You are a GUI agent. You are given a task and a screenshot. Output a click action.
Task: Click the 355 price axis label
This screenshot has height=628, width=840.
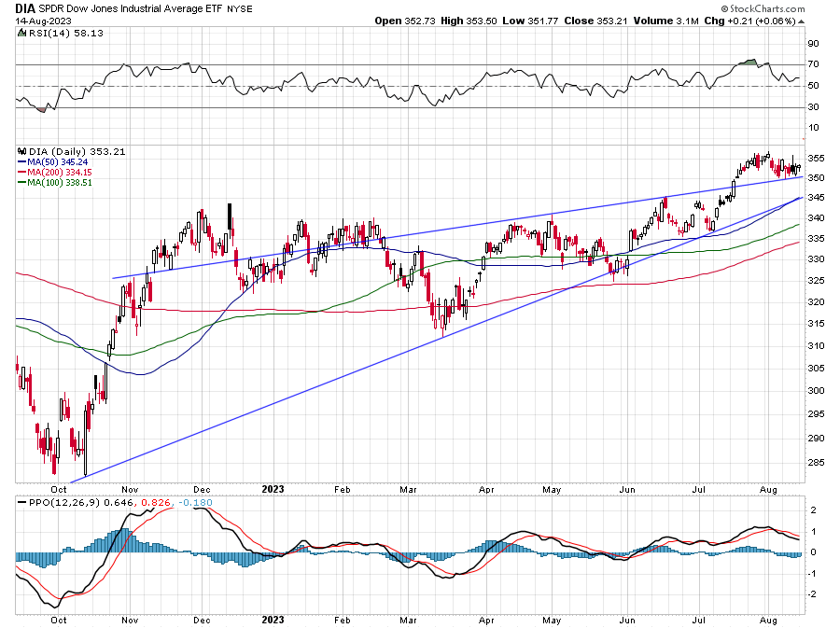[816, 159]
